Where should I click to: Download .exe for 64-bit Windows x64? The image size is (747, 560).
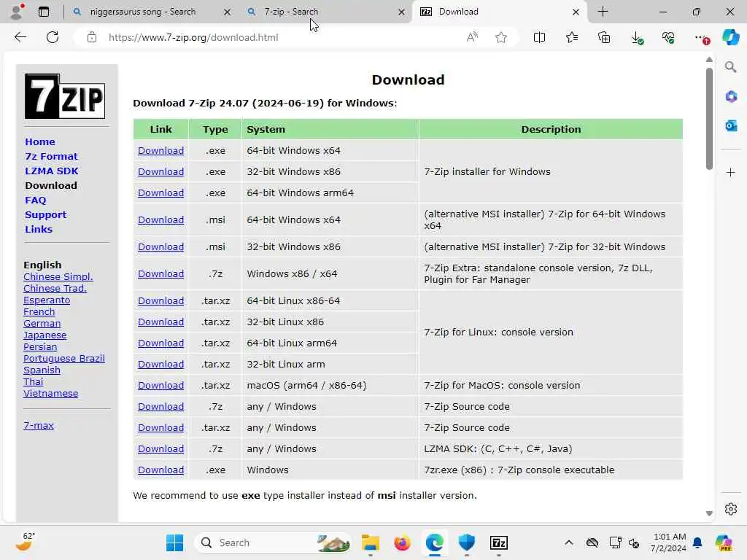pyautogui.click(x=161, y=150)
